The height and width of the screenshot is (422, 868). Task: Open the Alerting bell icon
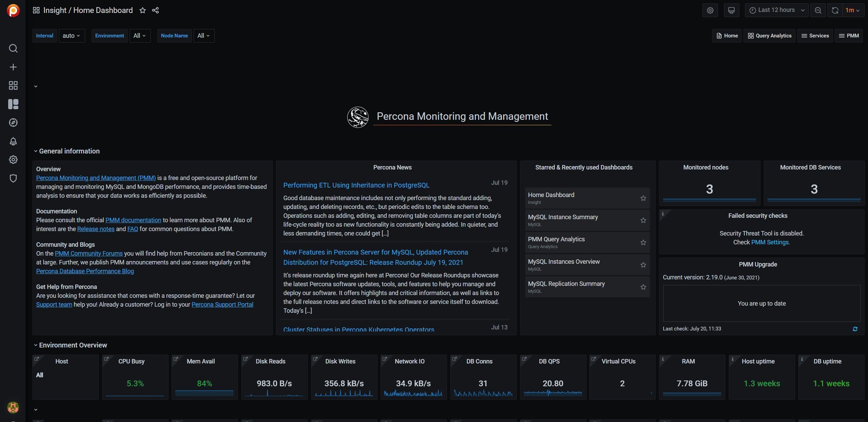(x=13, y=141)
